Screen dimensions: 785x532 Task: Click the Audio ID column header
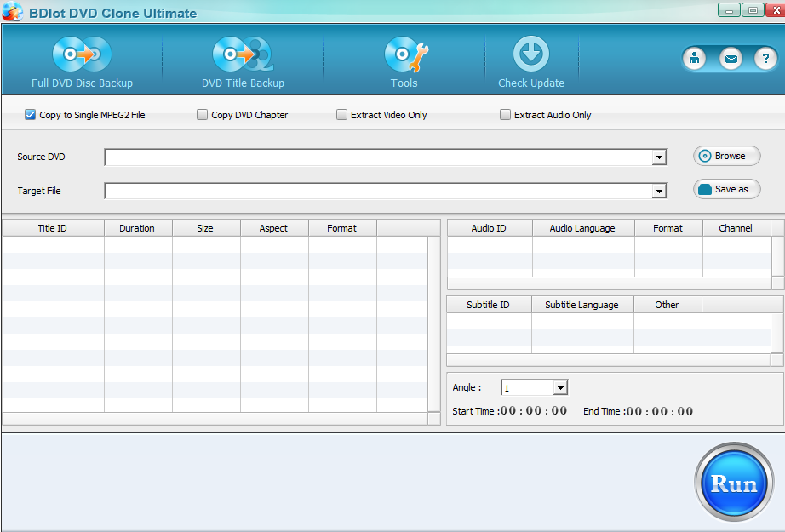(490, 228)
